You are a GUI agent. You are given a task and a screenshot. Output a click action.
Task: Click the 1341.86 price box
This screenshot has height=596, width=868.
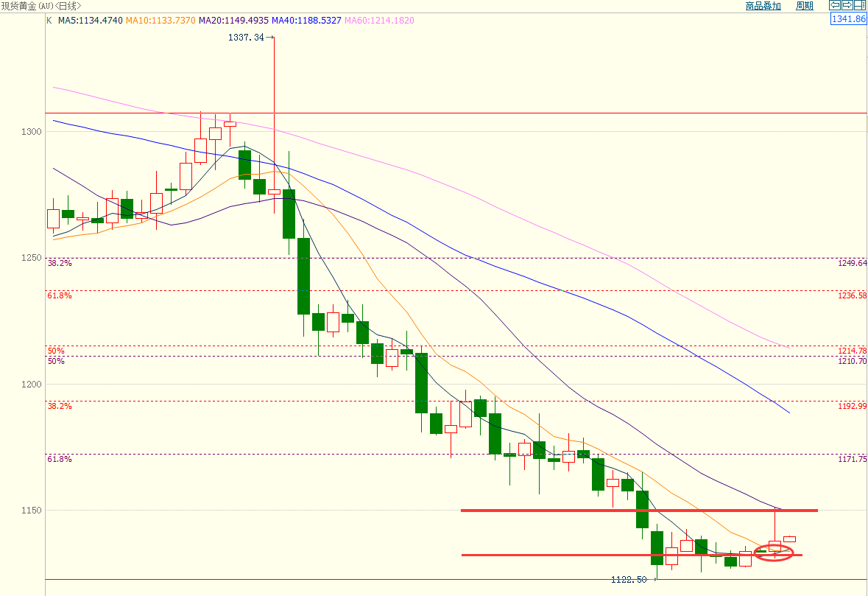click(x=849, y=19)
